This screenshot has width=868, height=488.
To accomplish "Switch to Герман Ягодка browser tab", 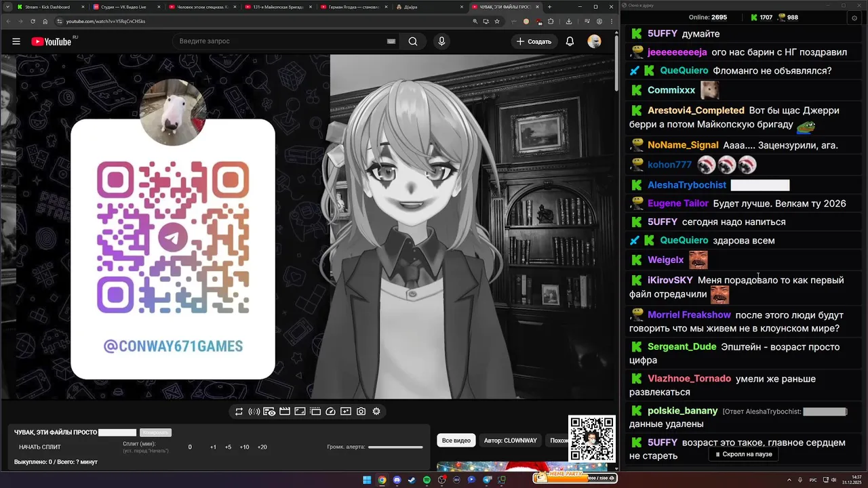I will click(x=353, y=7).
